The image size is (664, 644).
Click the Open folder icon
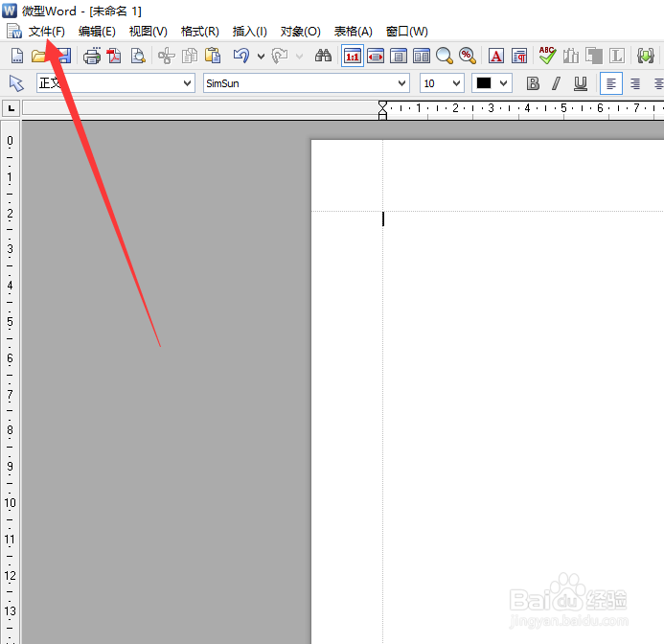coord(38,56)
